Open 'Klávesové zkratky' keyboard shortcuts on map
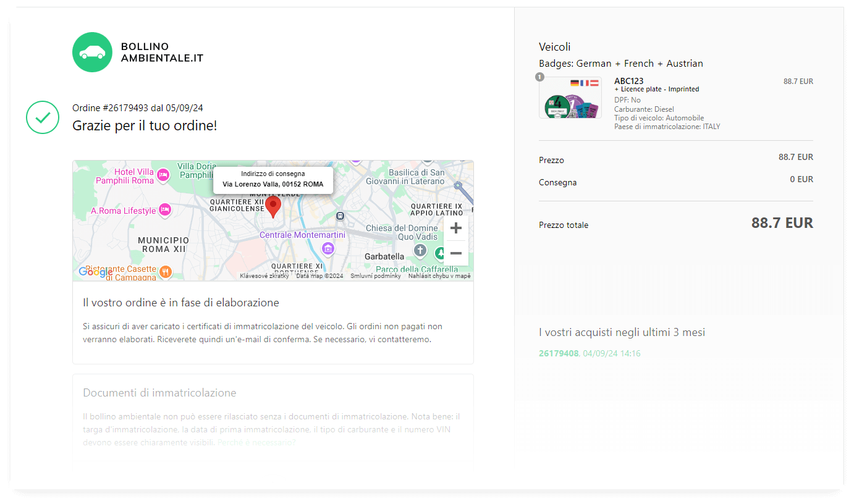The image size is (854, 504). coord(264,276)
